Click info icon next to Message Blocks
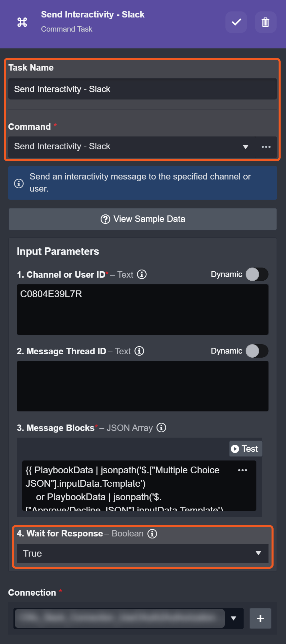This screenshot has height=644, width=286. click(162, 428)
